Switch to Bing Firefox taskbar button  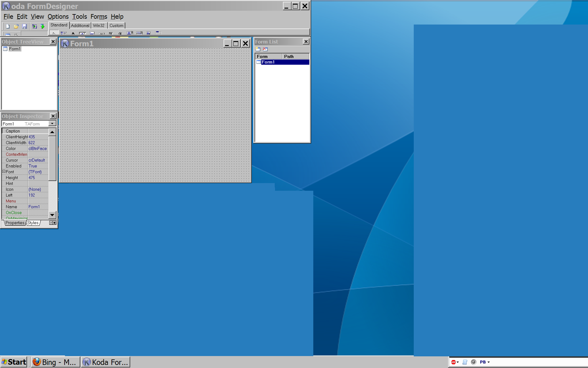tap(55, 362)
